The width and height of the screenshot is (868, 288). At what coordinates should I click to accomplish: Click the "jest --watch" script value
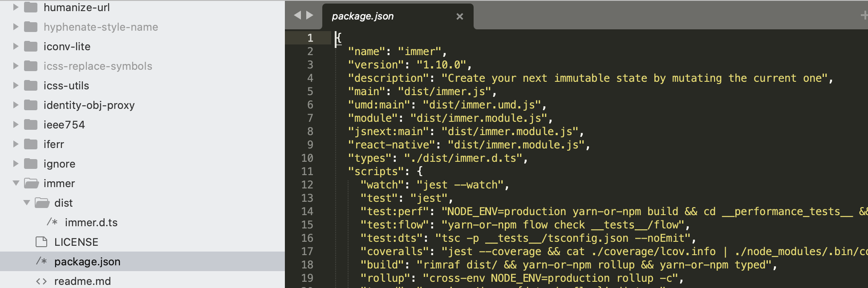pyautogui.click(x=460, y=184)
